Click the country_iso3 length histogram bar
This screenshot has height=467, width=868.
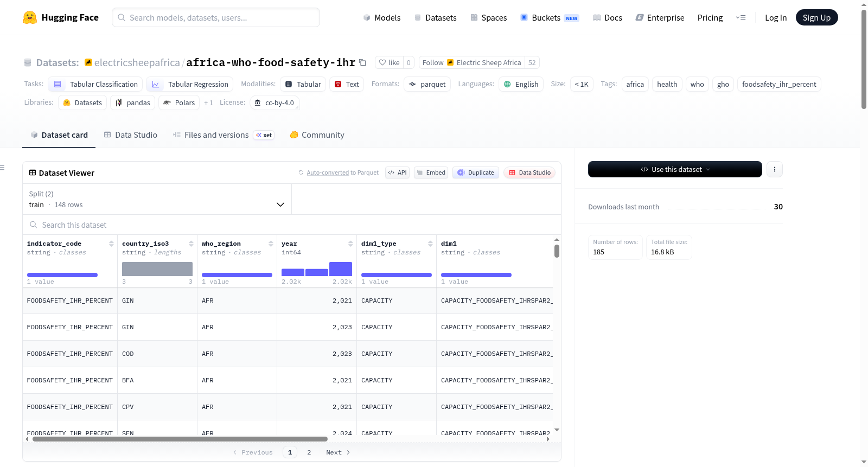tap(157, 269)
